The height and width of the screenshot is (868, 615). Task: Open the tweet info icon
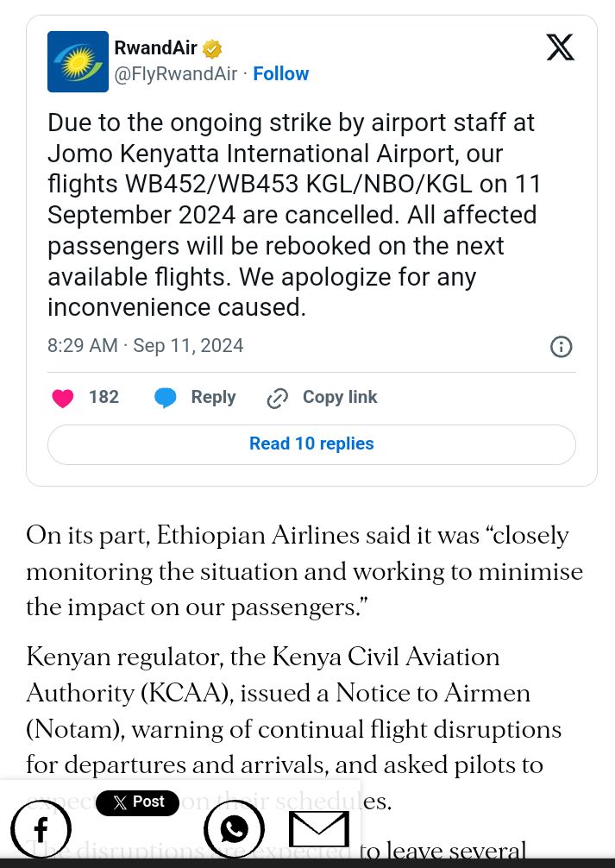(x=561, y=347)
